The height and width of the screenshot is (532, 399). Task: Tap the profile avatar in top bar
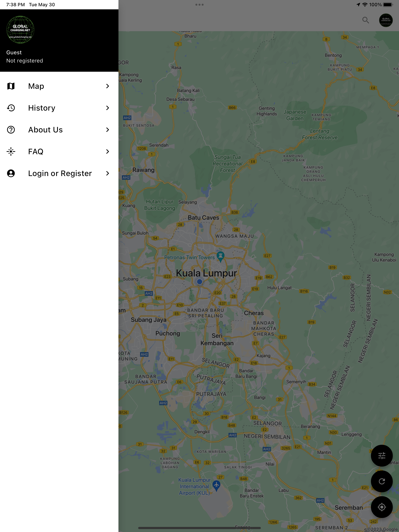tap(386, 20)
